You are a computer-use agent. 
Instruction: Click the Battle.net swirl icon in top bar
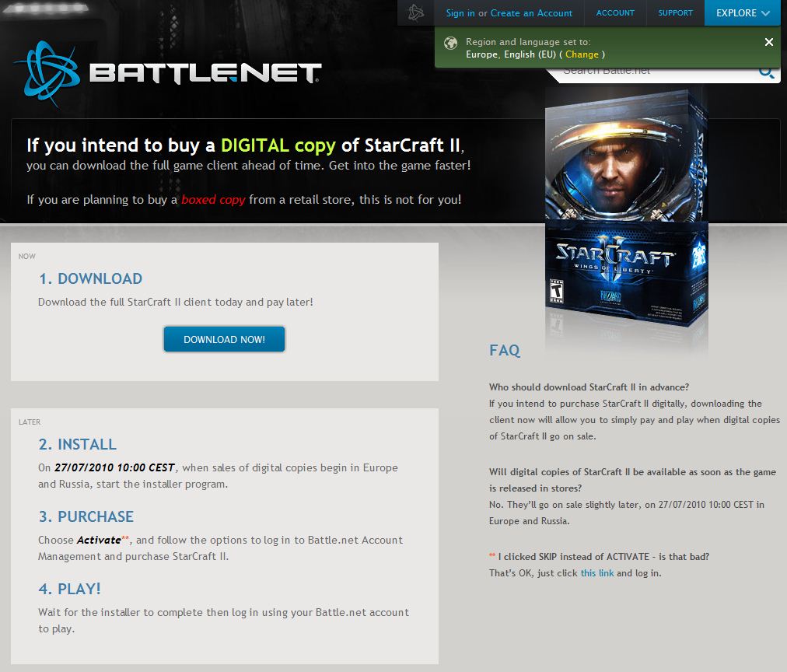(416, 12)
